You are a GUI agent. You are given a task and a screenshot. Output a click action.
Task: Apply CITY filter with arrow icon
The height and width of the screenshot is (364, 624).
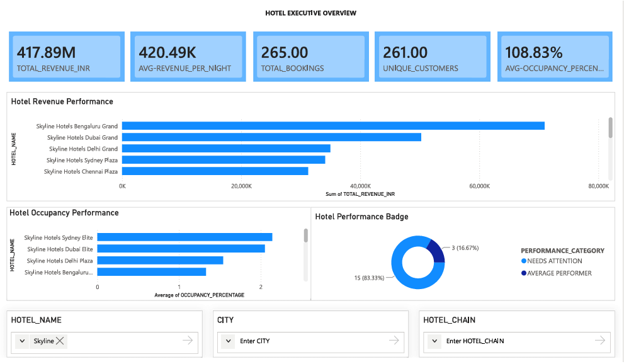[x=394, y=340]
